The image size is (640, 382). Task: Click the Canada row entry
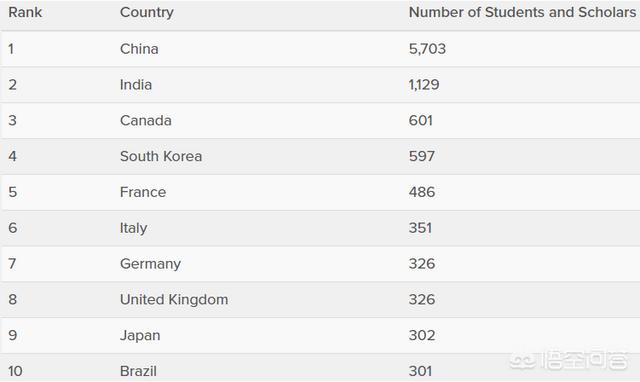[146, 121]
